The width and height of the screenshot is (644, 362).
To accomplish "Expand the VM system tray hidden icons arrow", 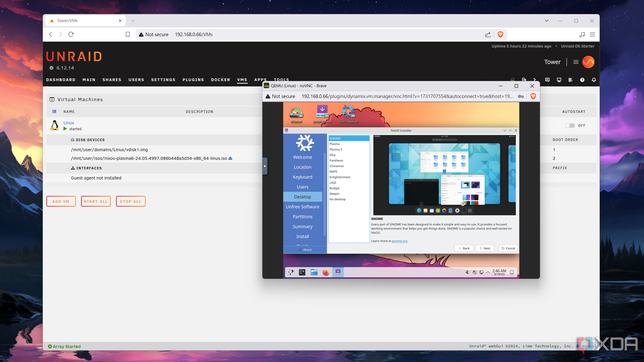I will tap(488, 272).
